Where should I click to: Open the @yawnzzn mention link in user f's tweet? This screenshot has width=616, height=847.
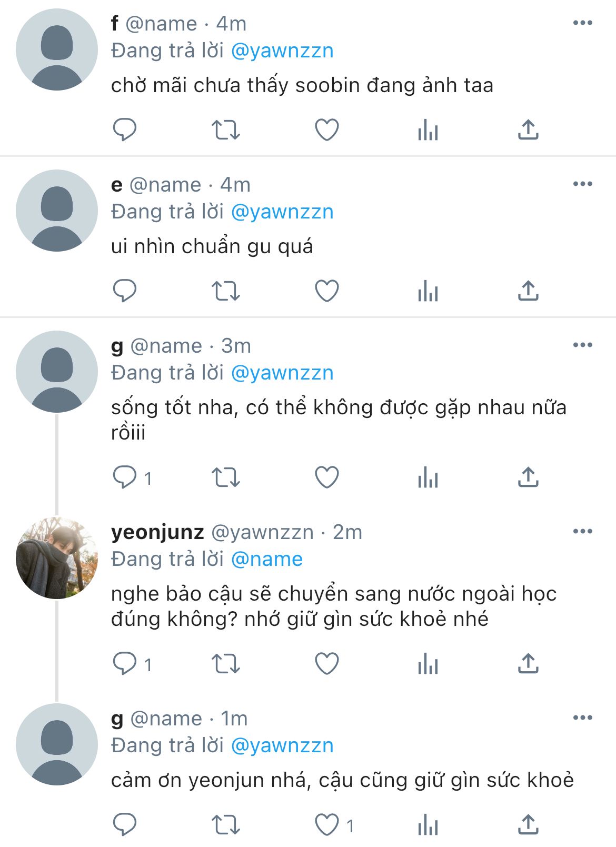[282, 51]
